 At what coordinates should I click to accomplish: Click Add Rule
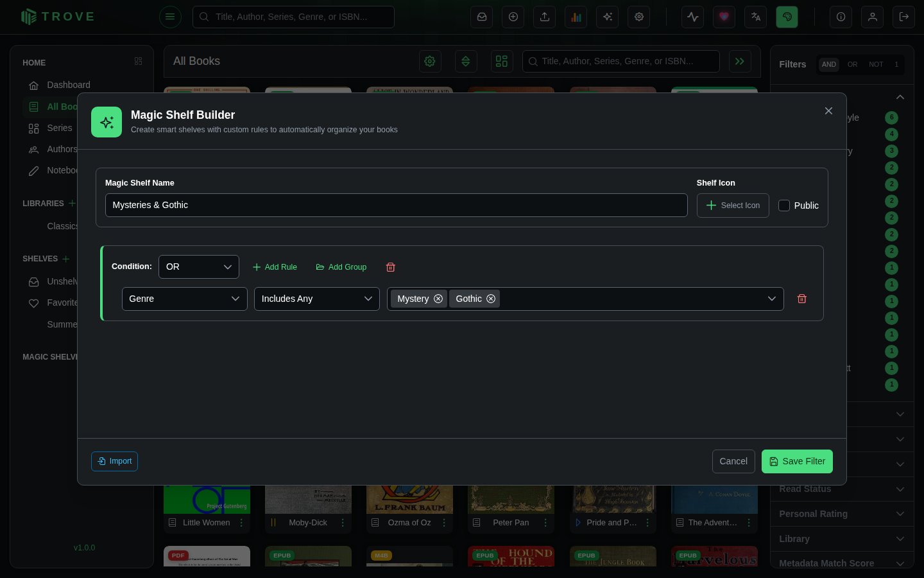click(275, 267)
